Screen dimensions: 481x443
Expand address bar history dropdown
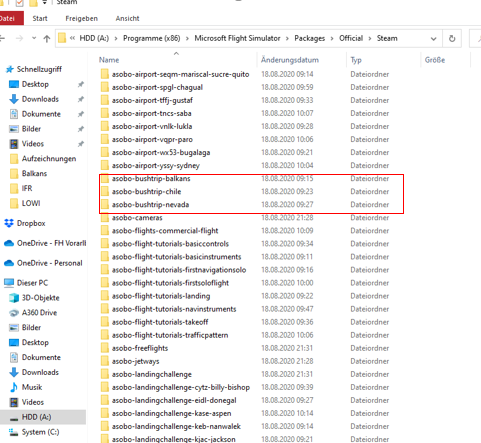click(433, 39)
